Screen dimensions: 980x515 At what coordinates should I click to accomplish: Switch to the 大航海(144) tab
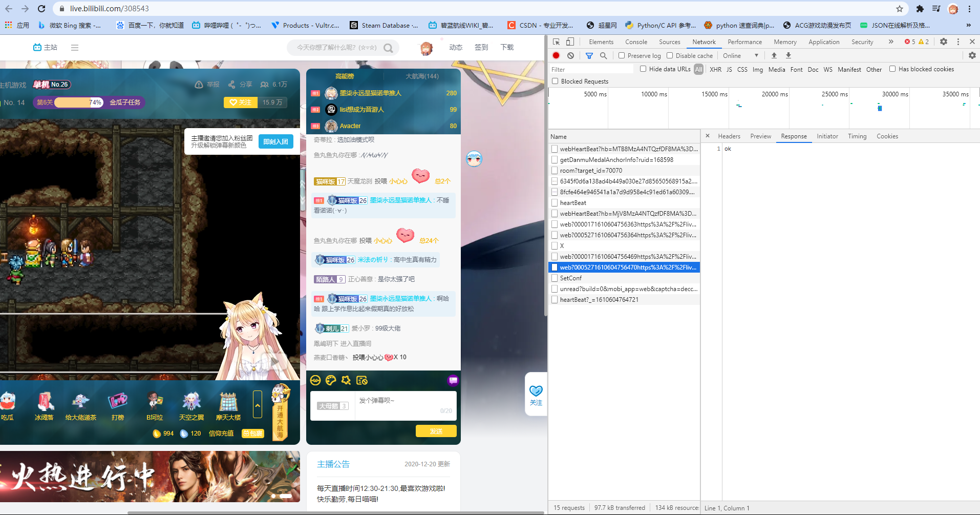click(422, 76)
